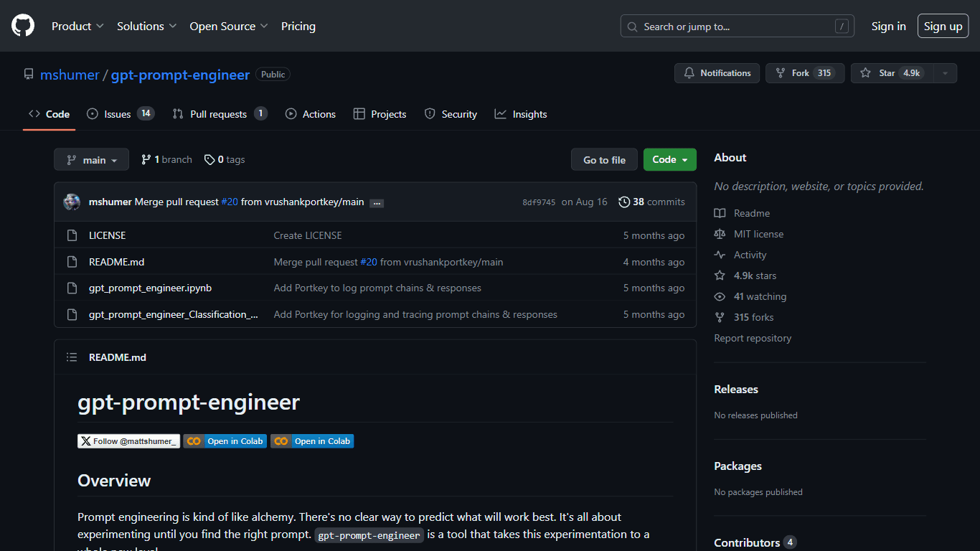Click the README.md heading in readme panel

point(118,357)
